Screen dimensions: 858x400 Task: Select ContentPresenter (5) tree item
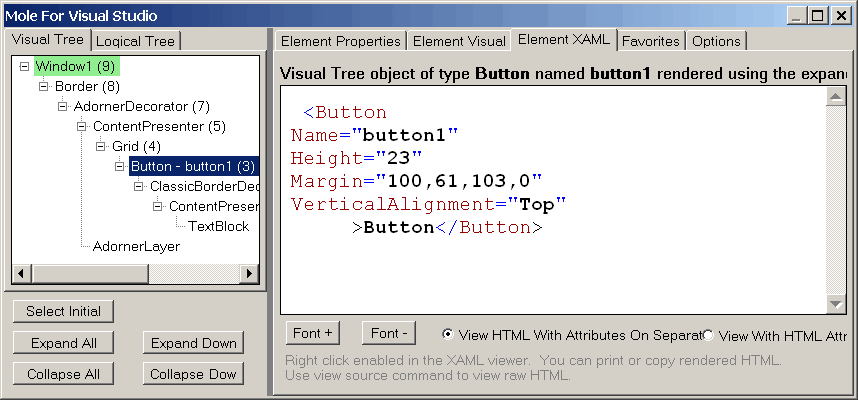(x=159, y=126)
